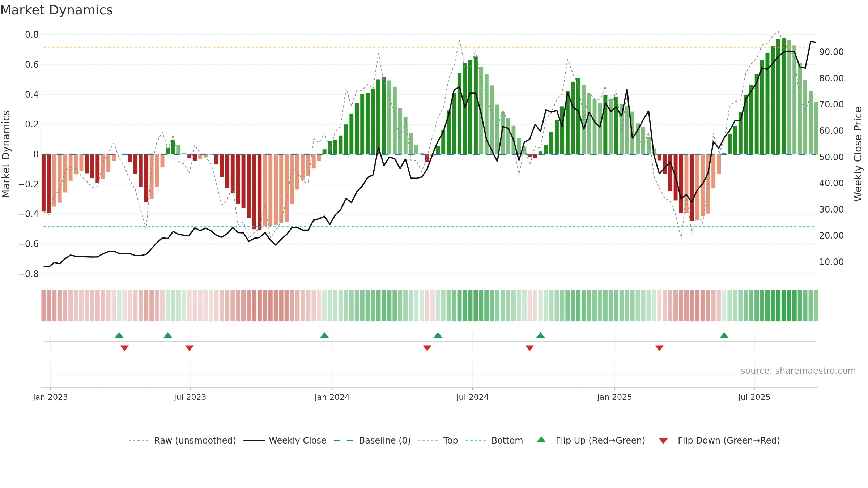Click the Jul 2025 x-axis label
Image resolution: width=868 pixels, height=488 pixels.
point(754,397)
